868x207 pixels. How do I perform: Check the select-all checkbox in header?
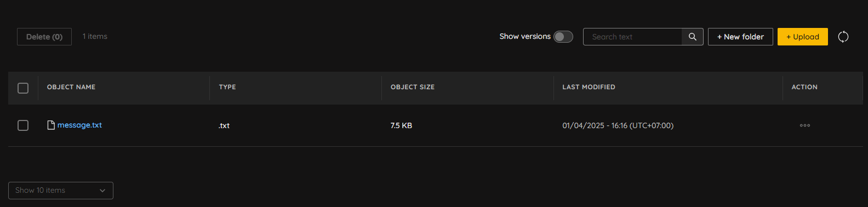click(23, 88)
